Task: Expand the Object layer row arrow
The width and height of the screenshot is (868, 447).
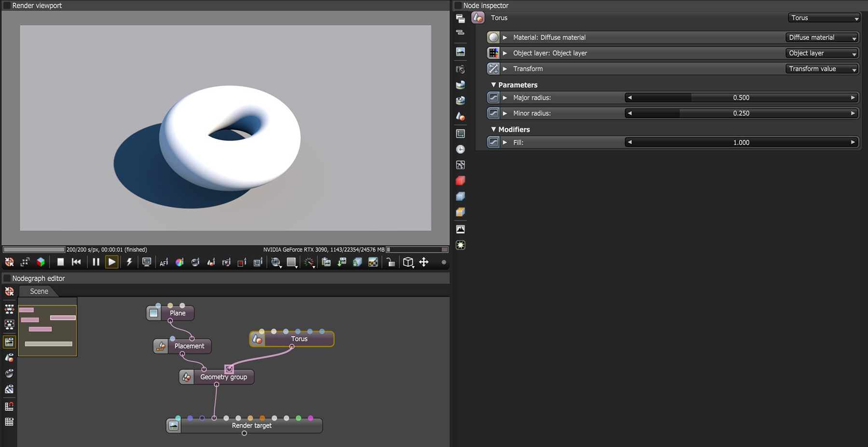Action: (x=505, y=53)
